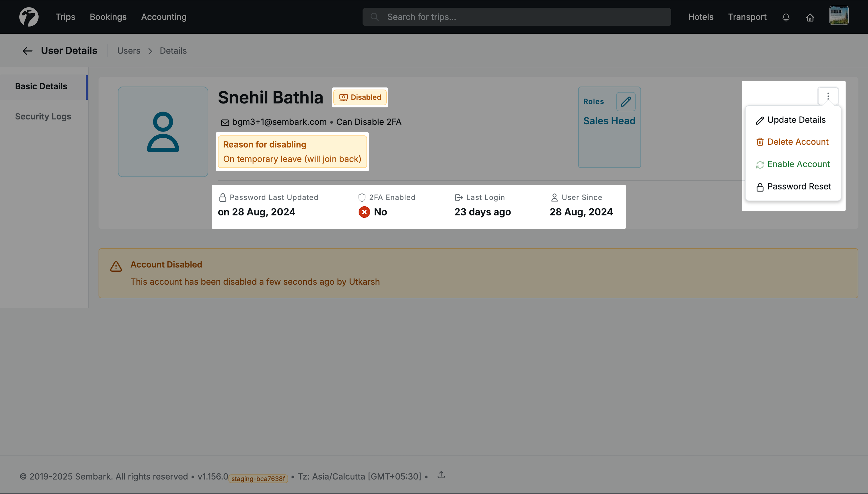868x494 pixels.
Task: Edit roles with the pencil icon
Action: [x=626, y=101]
